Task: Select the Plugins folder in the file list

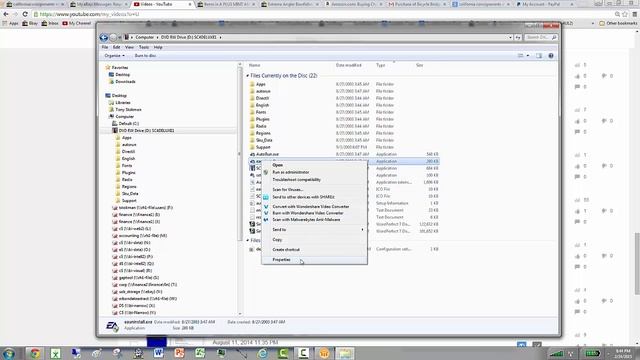Action: click(x=262, y=119)
